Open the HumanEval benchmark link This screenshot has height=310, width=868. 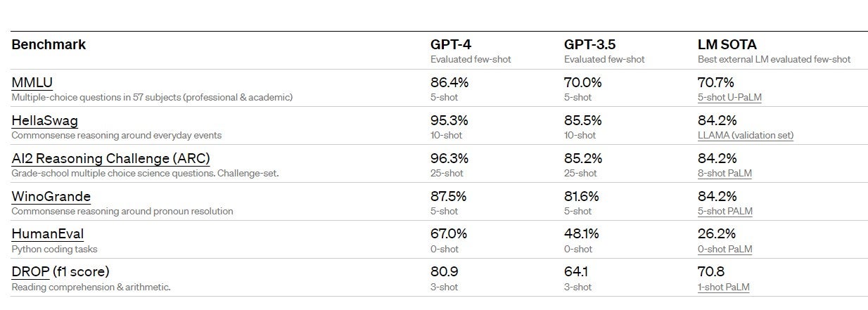click(x=48, y=235)
